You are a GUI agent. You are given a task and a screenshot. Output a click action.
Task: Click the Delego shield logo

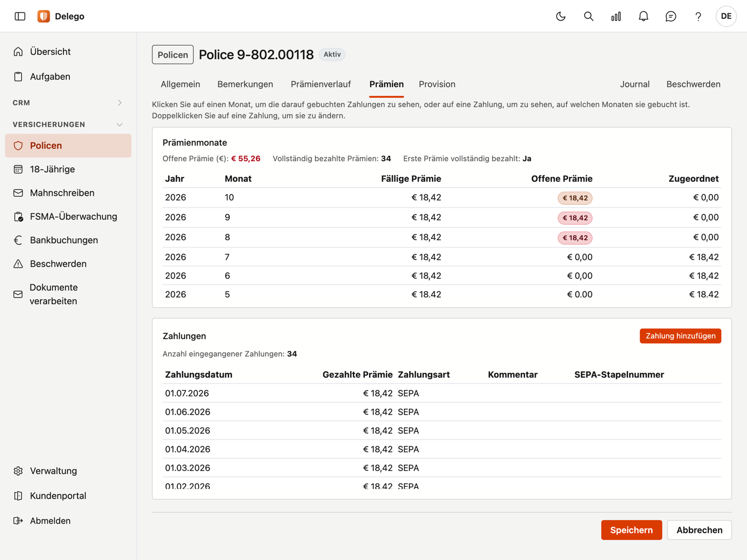(x=44, y=16)
